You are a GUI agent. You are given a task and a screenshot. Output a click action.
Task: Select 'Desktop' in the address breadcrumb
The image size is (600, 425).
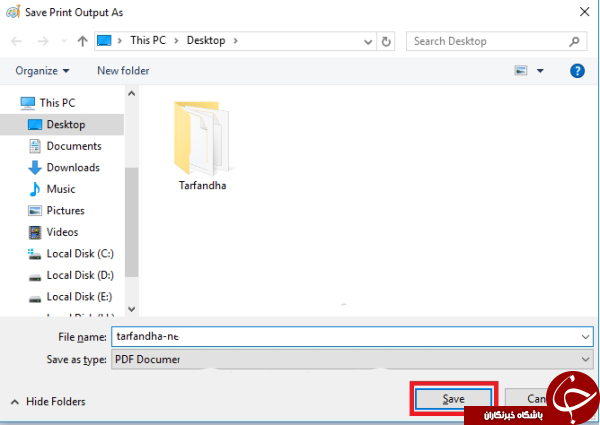pos(206,40)
